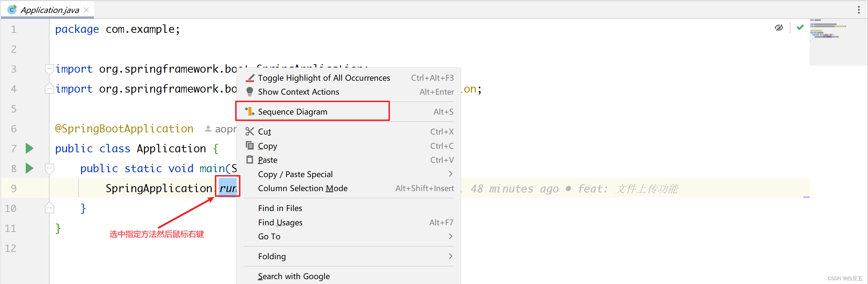
Task: Open the Go To submenu
Action: coord(349,236)
